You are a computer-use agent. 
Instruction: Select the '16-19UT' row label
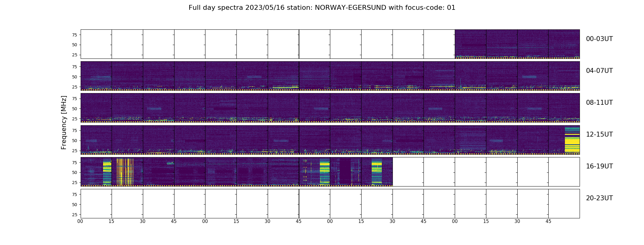[x=599, y=166]
